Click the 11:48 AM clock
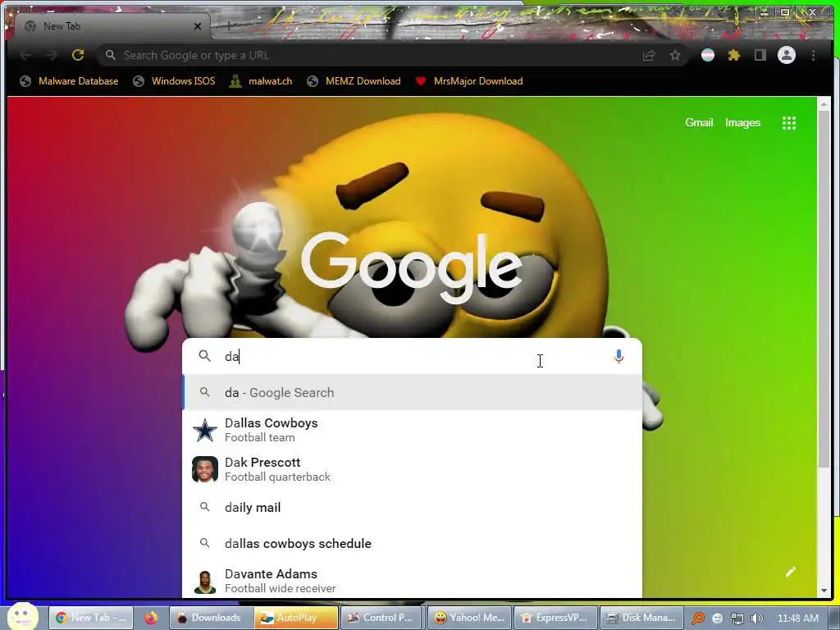Screen dimensions: 840x630 [x=797, y=619]
